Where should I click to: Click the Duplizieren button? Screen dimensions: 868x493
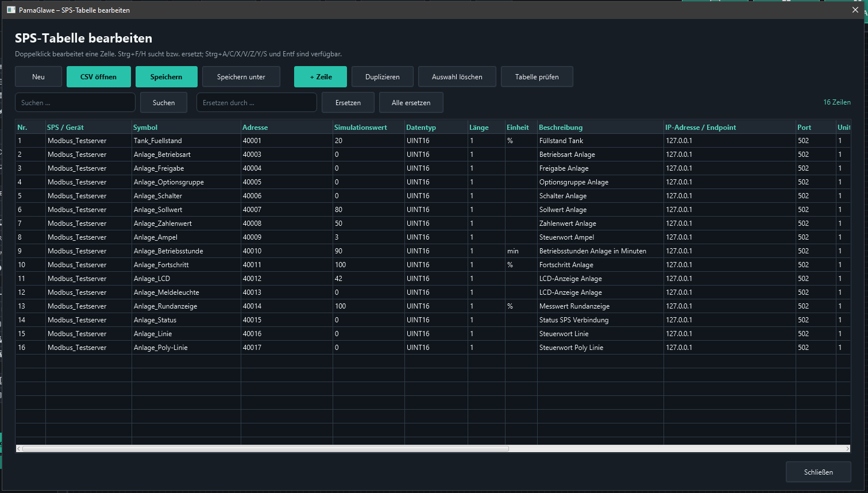point(383,76)
